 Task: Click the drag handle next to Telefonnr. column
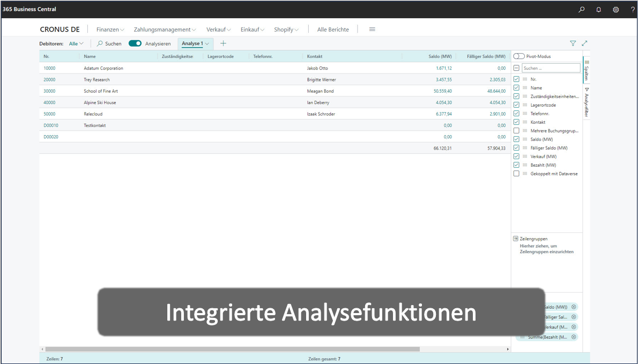525,114
